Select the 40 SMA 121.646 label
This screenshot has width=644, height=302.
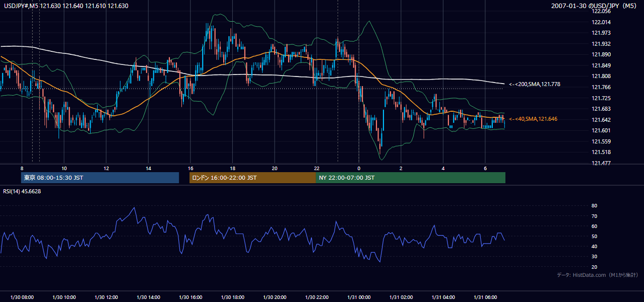coord(533,119)
